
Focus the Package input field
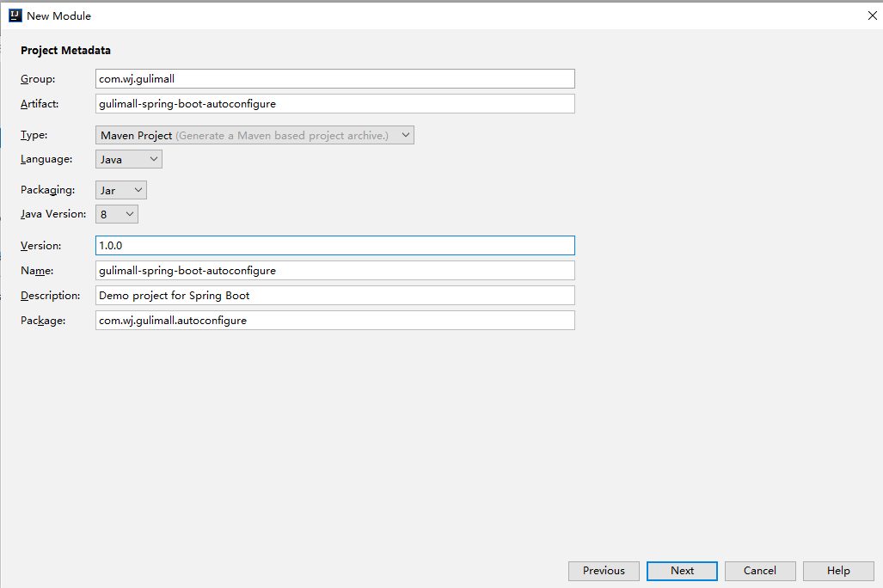(x=334, y=321)
